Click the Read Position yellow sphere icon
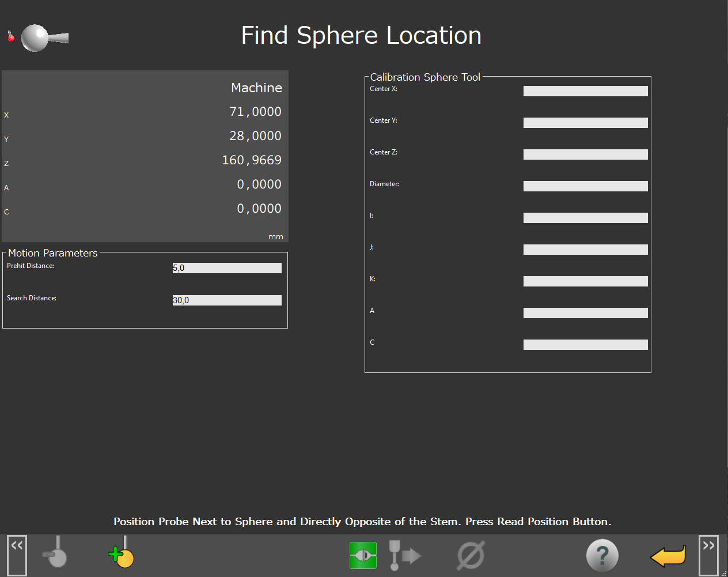Screen dimensions: 728x577 pyautogui.click(x=122, y=555)
